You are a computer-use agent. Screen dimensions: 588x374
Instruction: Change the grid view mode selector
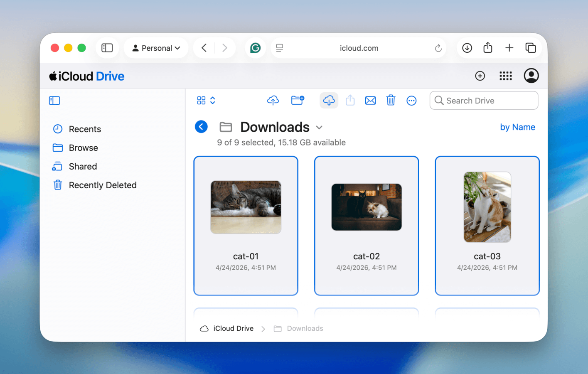click(206, 101)
